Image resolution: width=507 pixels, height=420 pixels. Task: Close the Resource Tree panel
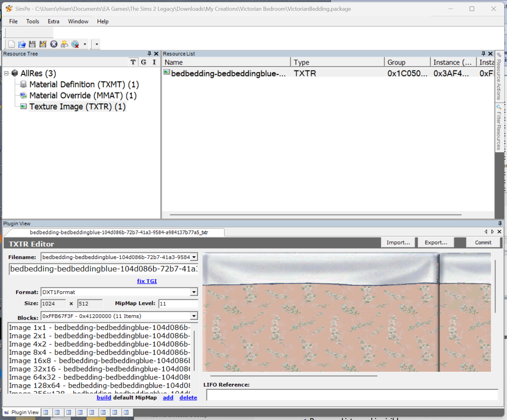[156, 54]
